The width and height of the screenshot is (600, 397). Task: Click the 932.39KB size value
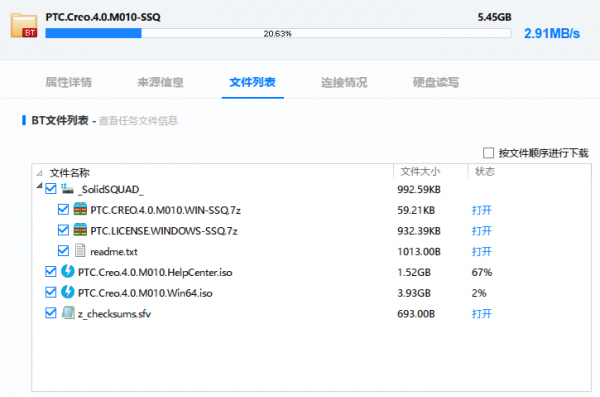click(419, 231)
